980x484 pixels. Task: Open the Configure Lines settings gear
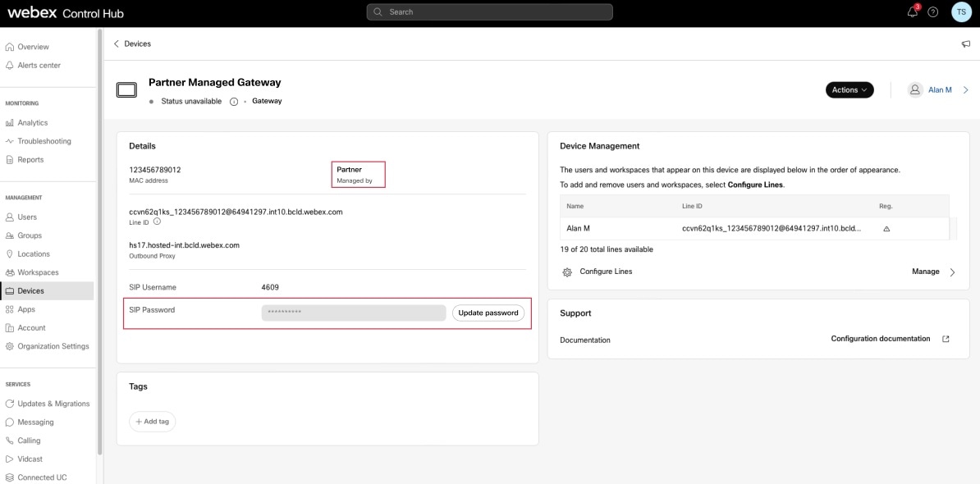(x=566, y=272)
